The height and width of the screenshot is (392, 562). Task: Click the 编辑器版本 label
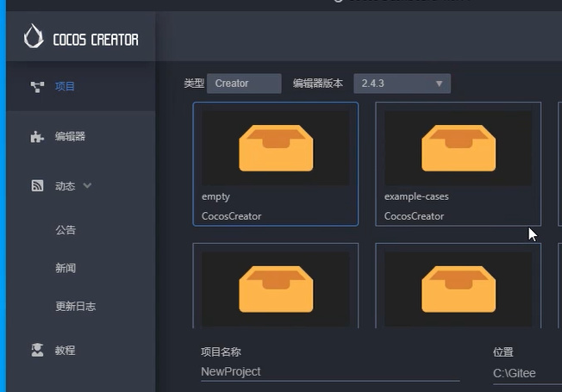[x=318, y=84]
